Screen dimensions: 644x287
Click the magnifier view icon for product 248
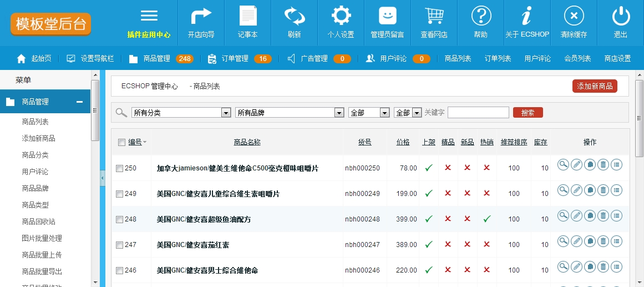point(564,215)
